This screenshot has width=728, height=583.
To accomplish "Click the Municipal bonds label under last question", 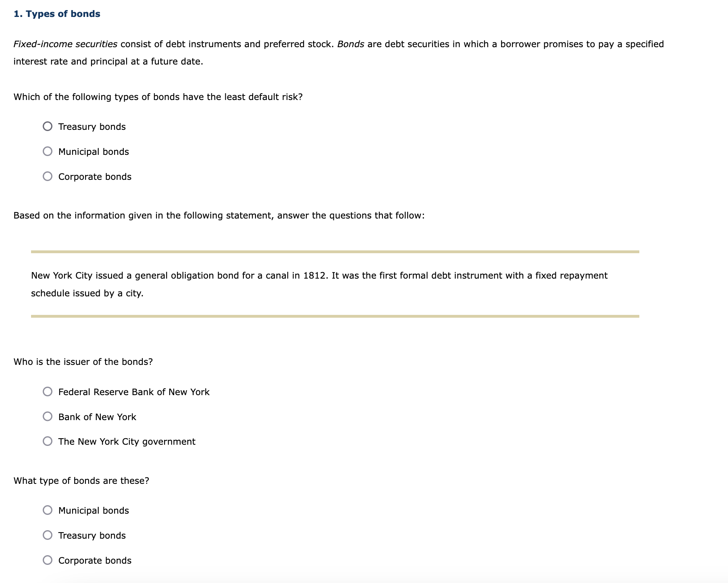I will 93,510.
